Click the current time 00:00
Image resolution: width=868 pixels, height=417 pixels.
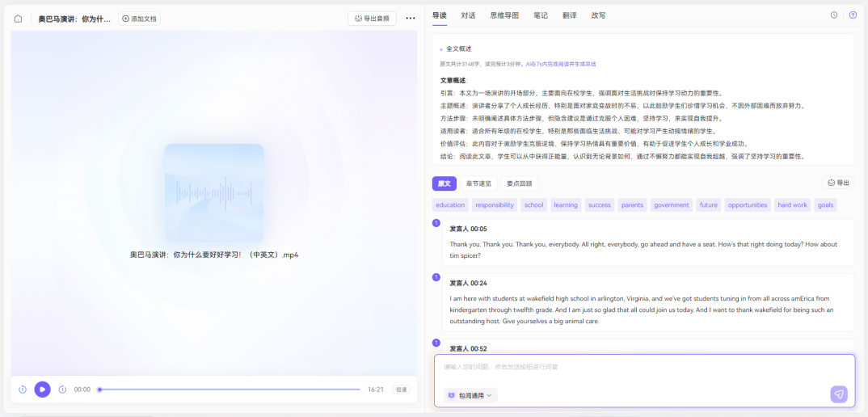[x=82, y=390]
